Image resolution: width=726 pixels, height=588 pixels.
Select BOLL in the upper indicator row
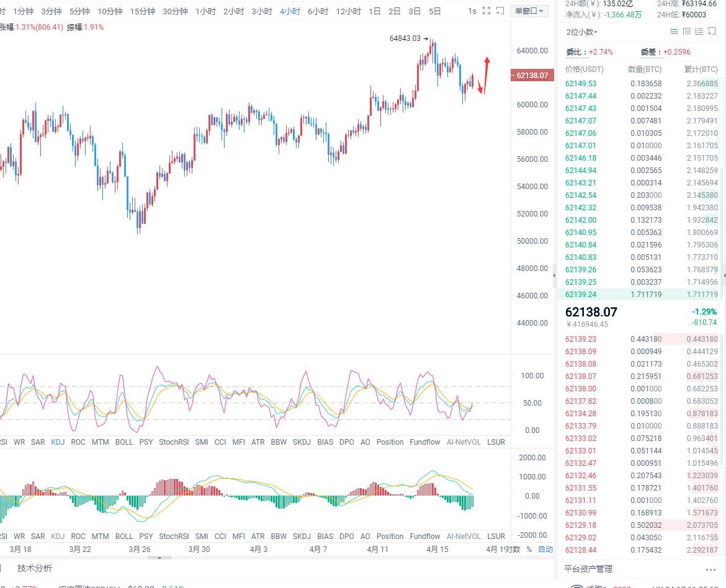pos(124,442)
